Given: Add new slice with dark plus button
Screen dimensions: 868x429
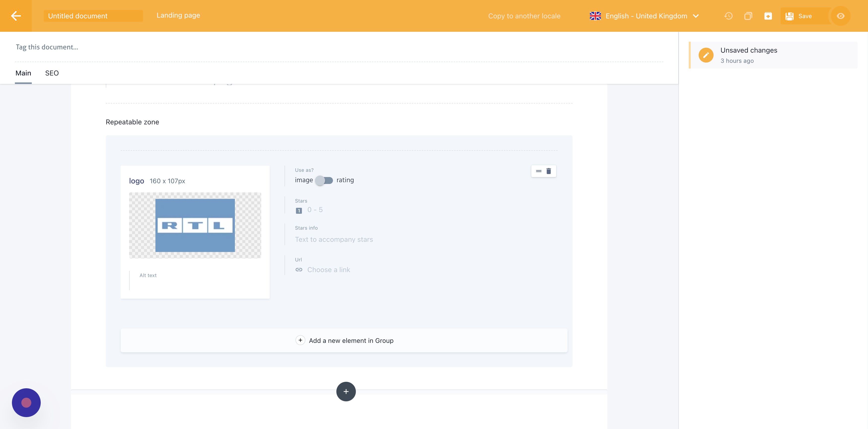Looking at the screenshot, I should 346,391.
